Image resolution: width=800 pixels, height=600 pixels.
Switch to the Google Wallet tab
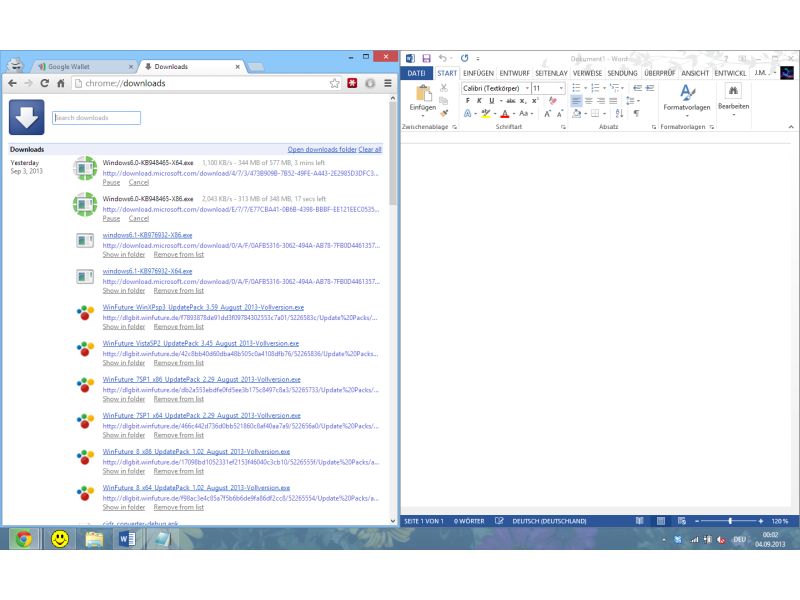pos(84,67)
